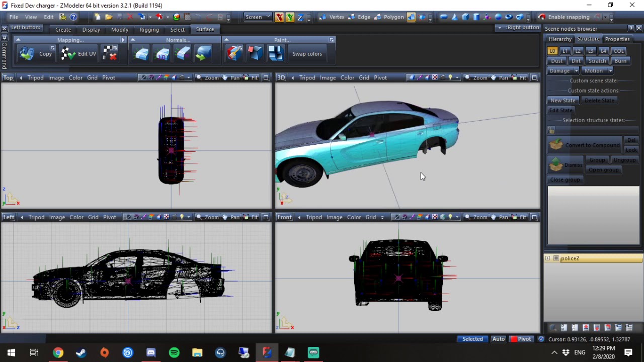
Task: Switch to the Hierarchy tab
Action: coord(560,39)
